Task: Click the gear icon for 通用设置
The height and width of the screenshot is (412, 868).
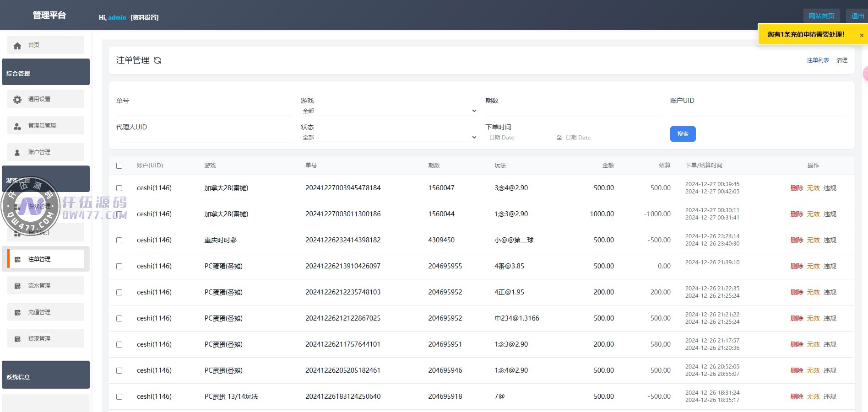Action: [17, 99]
